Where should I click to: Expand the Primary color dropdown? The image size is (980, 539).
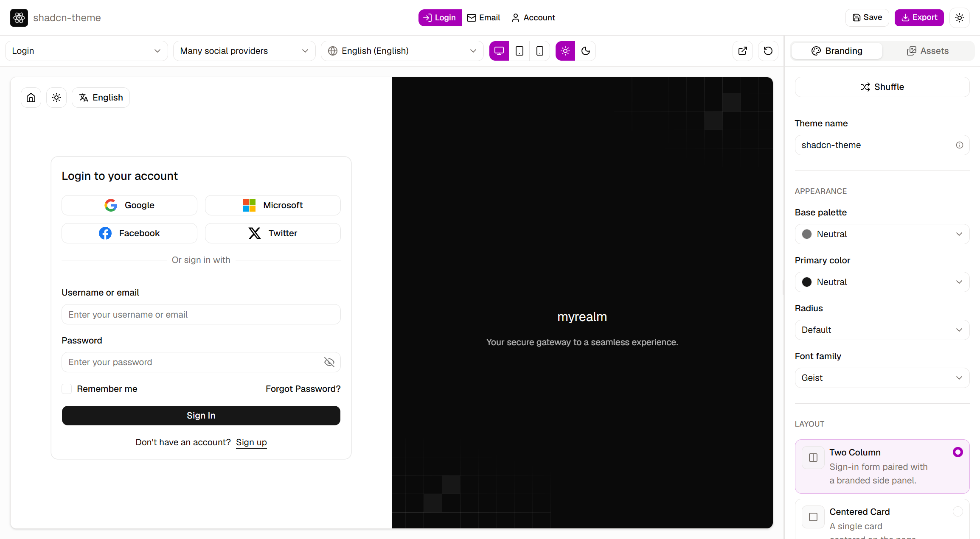coord(882,282)
